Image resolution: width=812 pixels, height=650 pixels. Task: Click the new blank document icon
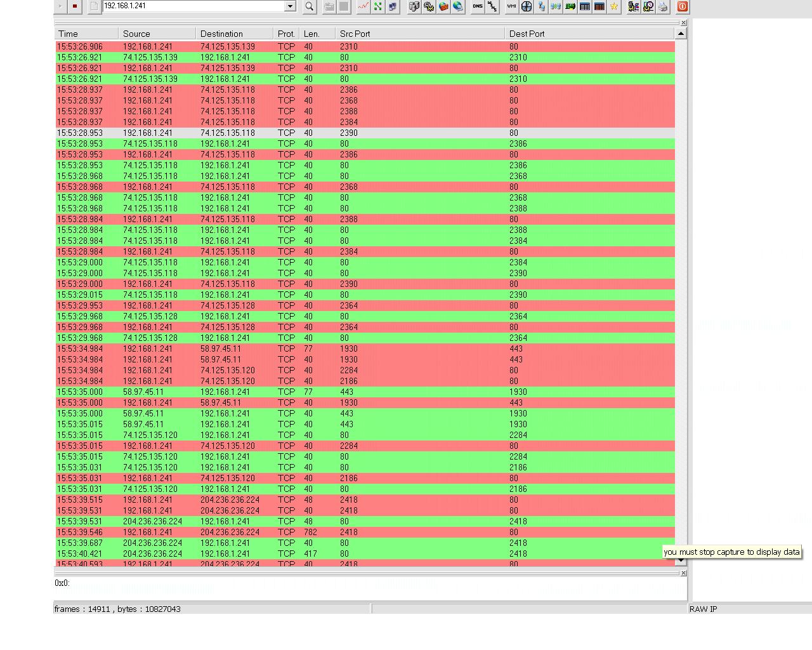pyautogui.click(x=93, y=6)
